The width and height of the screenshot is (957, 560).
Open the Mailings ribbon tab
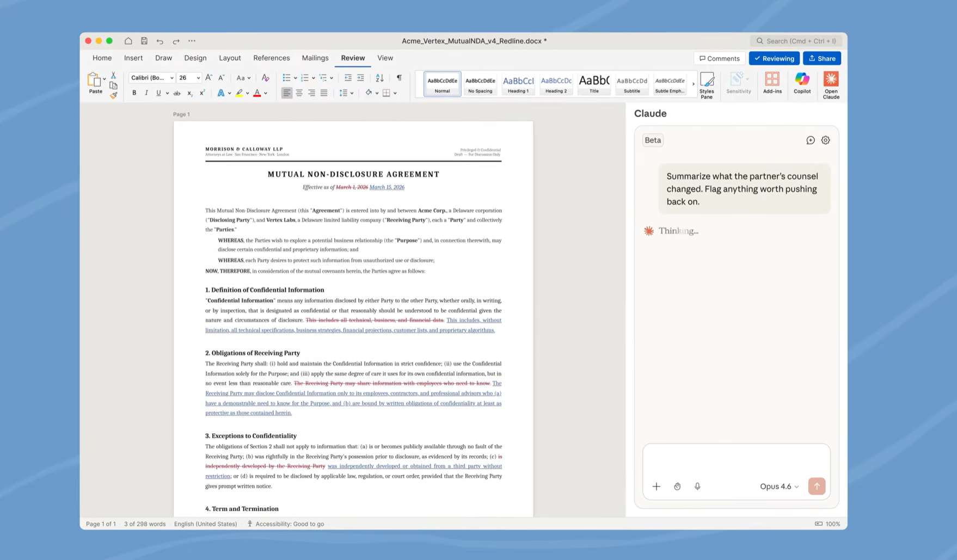point(315,58)
